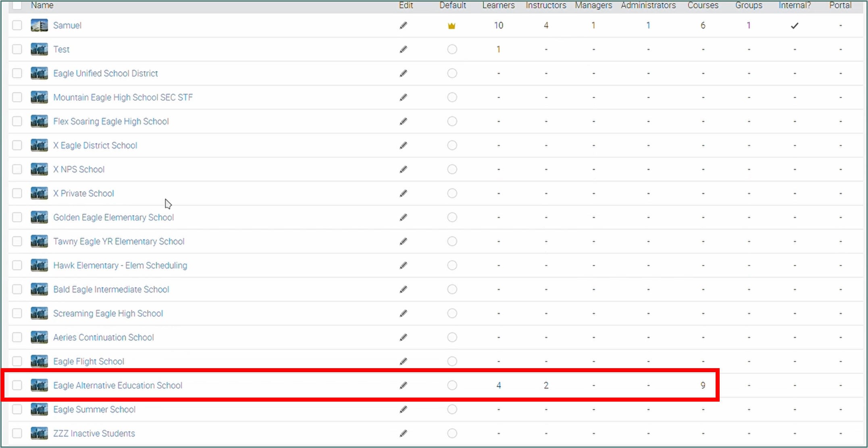Open the Eagle Unified School District link
The image size is (868, 448).
coord(105,73)
